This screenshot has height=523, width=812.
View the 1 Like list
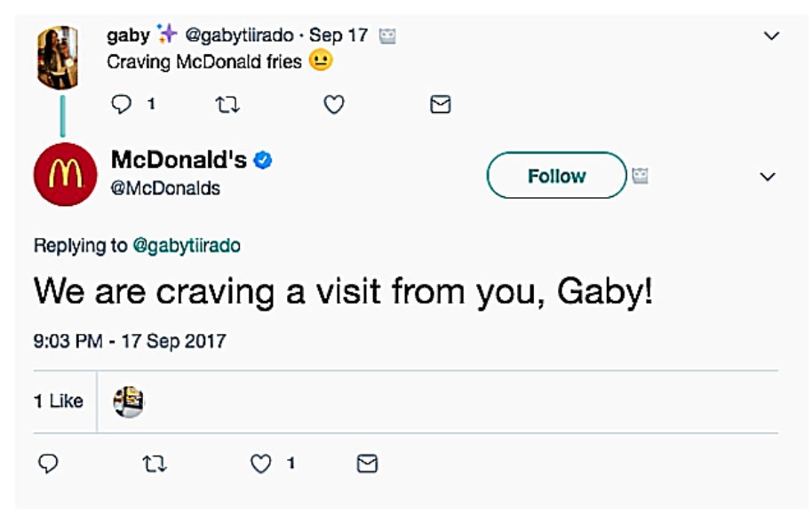[59, 401]
